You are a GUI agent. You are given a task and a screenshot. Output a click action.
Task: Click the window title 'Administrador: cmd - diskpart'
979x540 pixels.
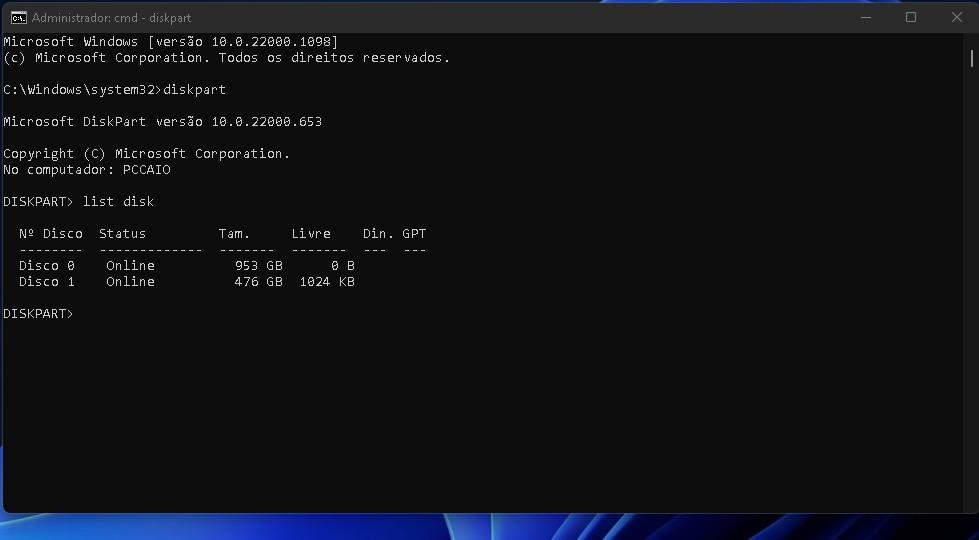pos(111,17)
